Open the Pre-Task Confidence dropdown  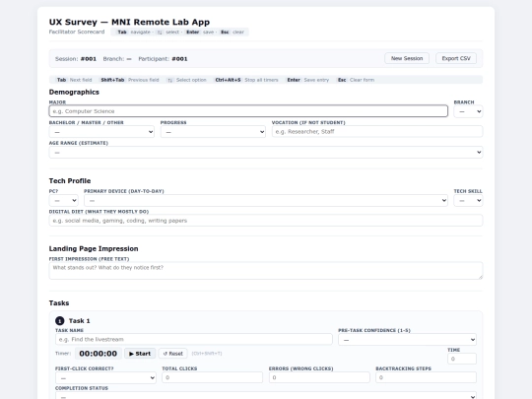point(407,339)
